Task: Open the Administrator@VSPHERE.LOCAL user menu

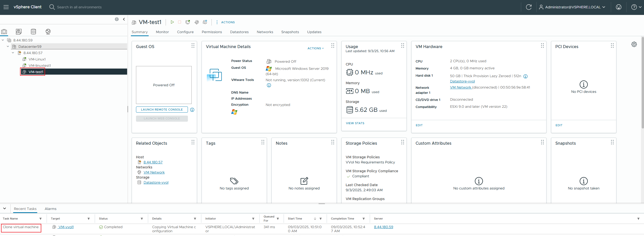Action: [572, 7]
